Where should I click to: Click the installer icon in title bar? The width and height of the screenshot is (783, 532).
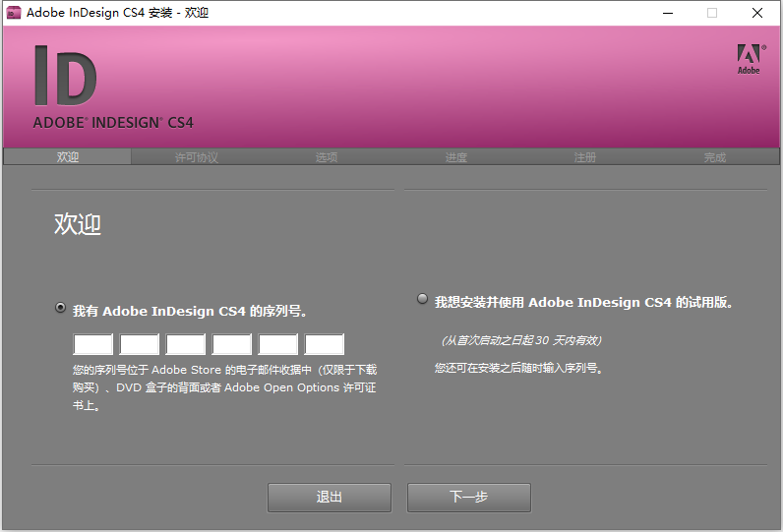tap(14, 13)
